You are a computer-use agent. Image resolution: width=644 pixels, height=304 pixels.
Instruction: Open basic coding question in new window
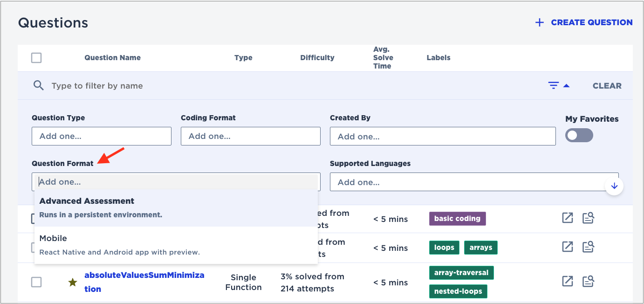click(x=567, y=218)
